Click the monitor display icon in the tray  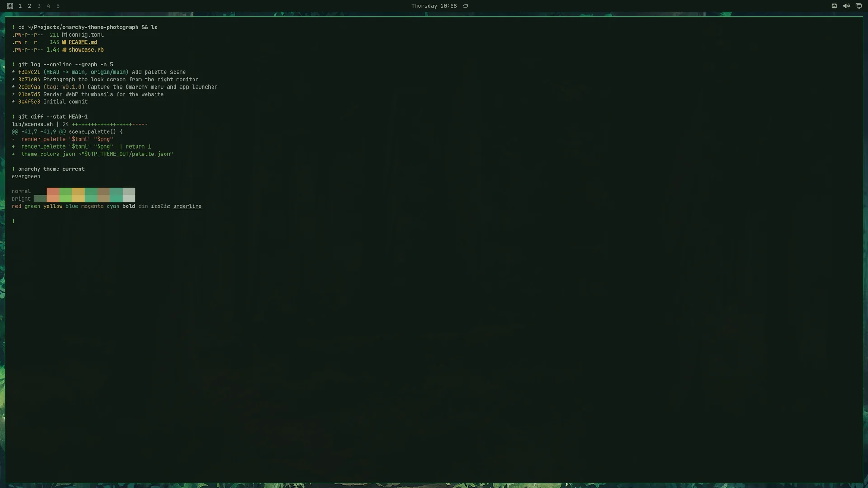tap(859, 6)
